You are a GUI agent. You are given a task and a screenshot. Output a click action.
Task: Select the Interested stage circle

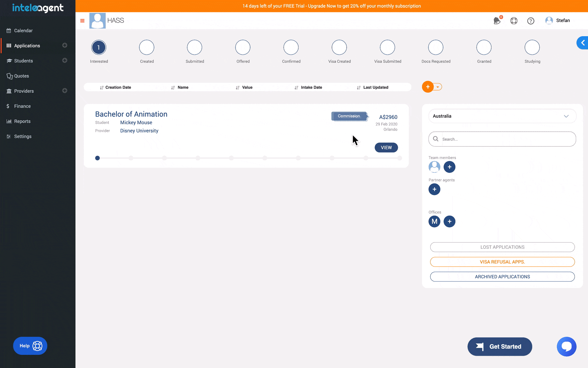(99, 48)
